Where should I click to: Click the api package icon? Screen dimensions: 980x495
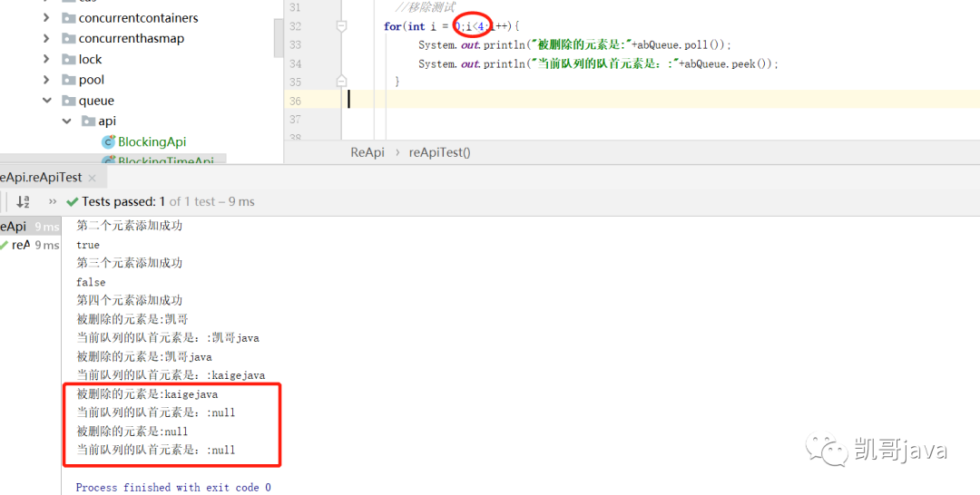pos(89,121)
